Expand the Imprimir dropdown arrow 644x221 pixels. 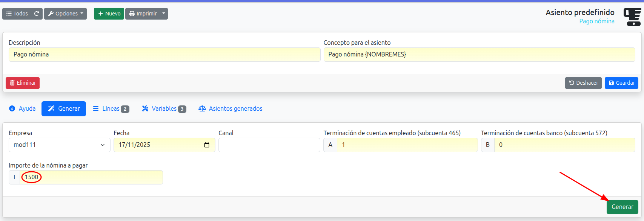pos(164,14)
